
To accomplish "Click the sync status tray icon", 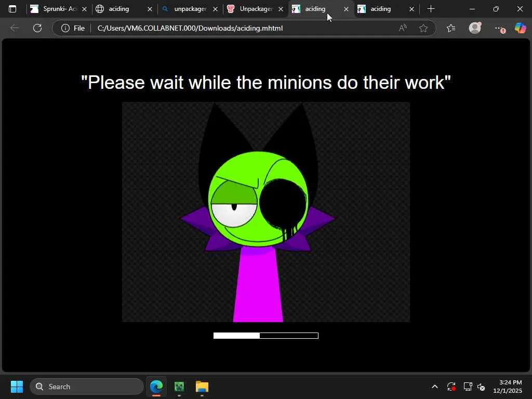I will 451,387.
